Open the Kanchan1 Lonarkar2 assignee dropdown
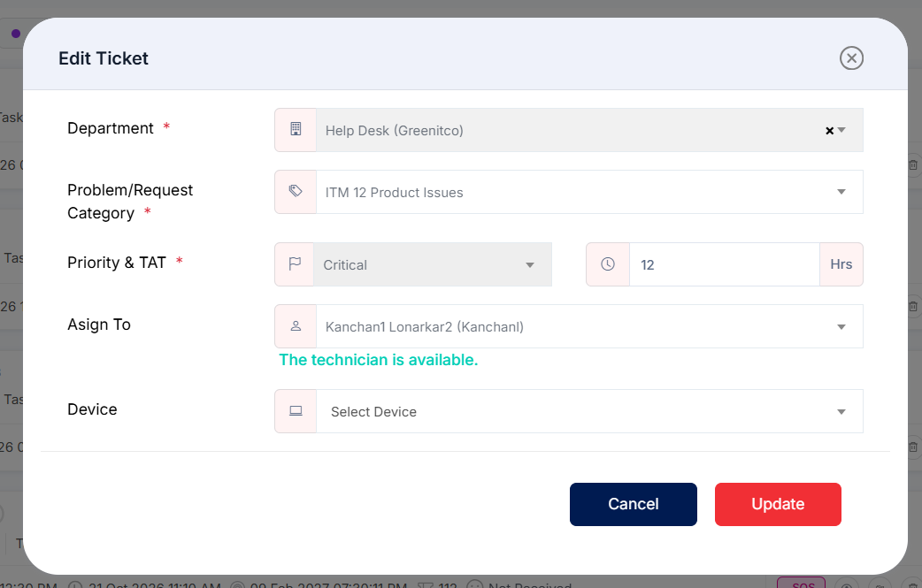 click(589, 326)
